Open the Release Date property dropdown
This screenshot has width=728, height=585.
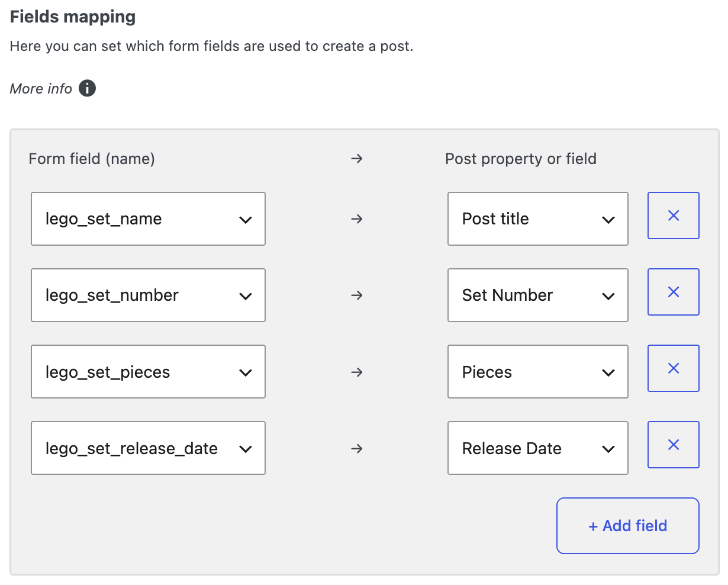pos(538,448)
